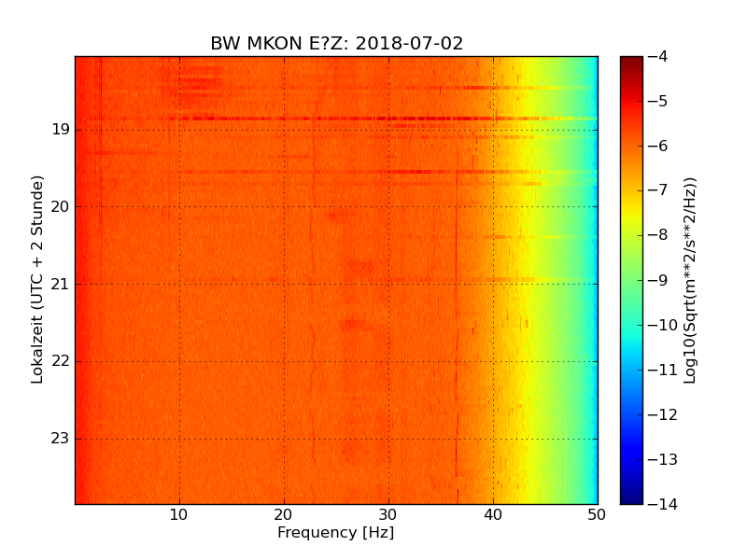Click the x-axis tick label 50
Screen dimensions: 747x560
point(597,515)
